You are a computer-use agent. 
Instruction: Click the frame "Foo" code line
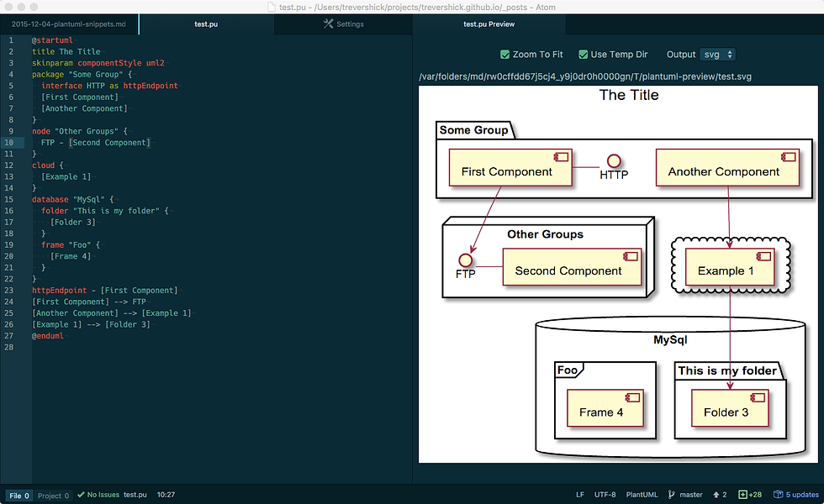(x=71, y=245)
